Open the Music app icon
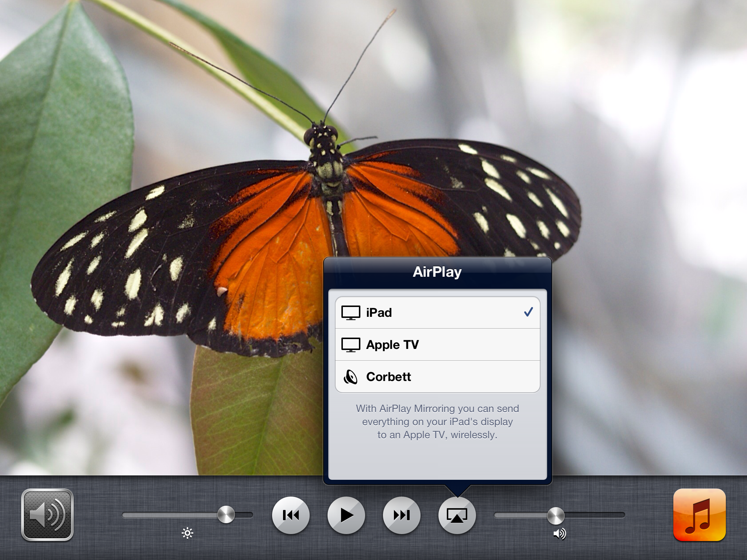 (x=699, y=514)
